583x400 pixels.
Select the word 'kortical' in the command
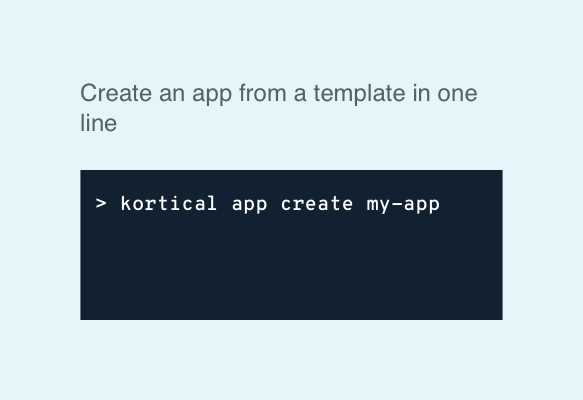tap(169, 204)
